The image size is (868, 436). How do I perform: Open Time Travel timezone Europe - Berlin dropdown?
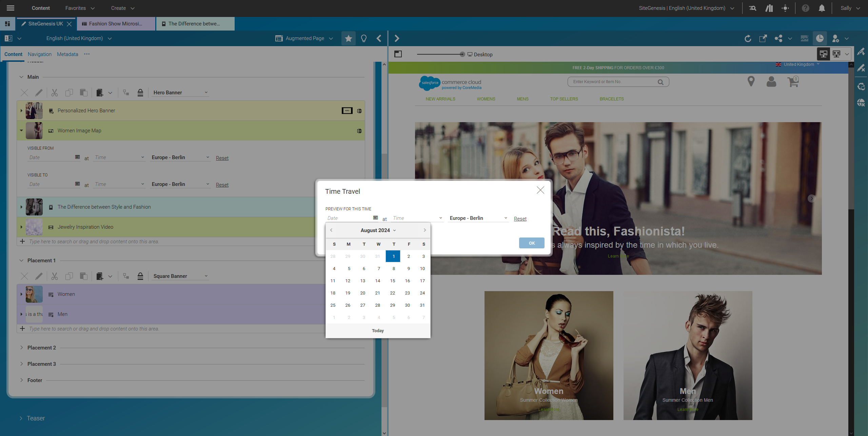478,218
